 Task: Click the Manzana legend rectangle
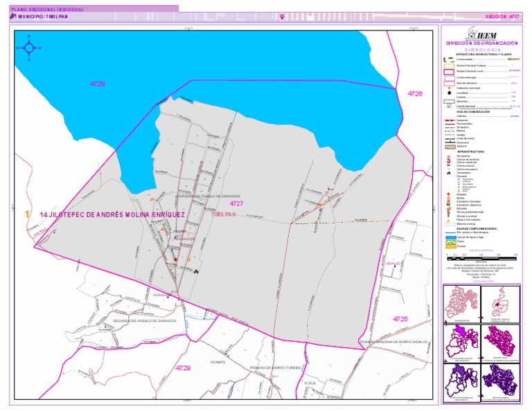pos(449,101)
